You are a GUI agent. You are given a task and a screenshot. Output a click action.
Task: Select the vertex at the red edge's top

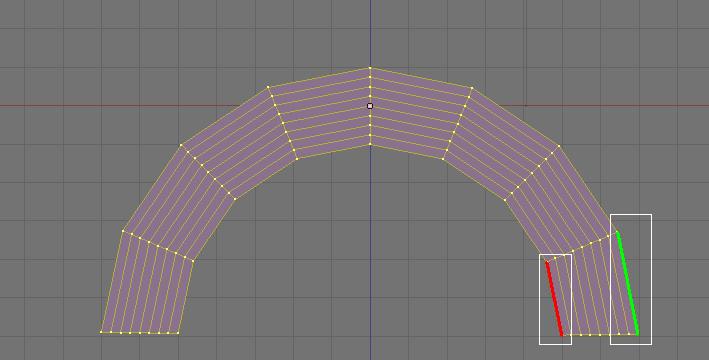[546, 261]
